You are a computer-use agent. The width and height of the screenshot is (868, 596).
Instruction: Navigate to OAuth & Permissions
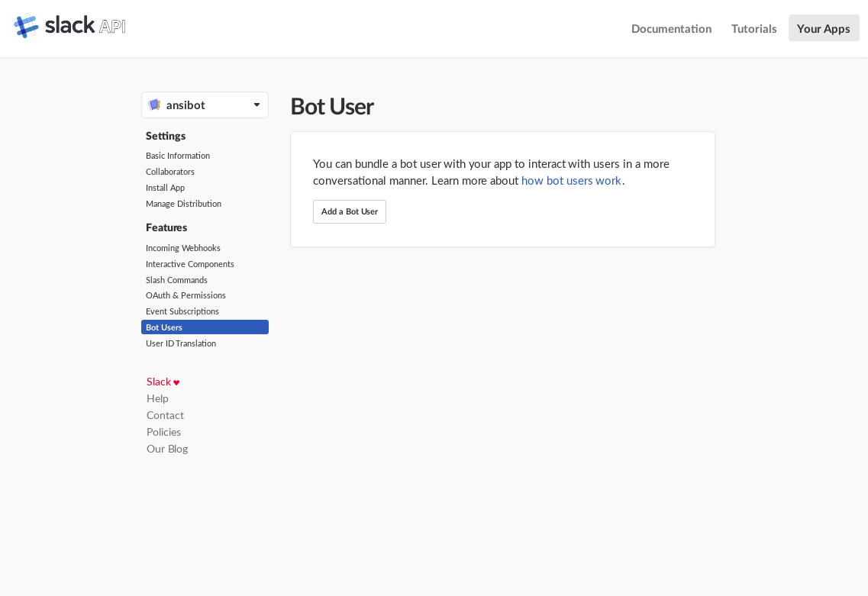pos(186,295)
